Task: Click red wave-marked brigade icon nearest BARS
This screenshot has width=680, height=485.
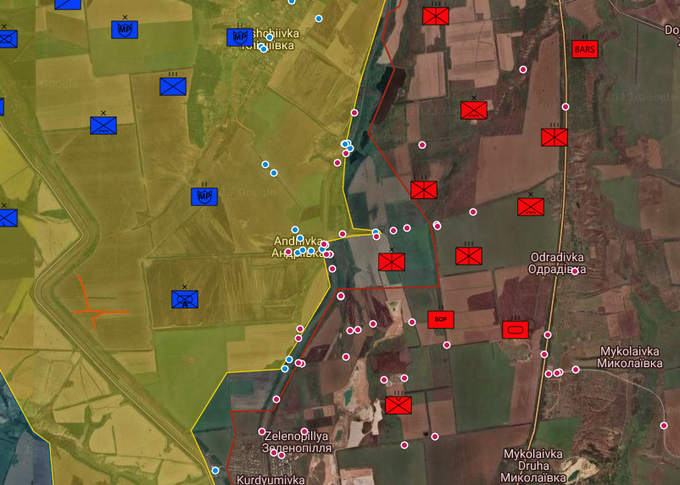Action: coord(474,110)
